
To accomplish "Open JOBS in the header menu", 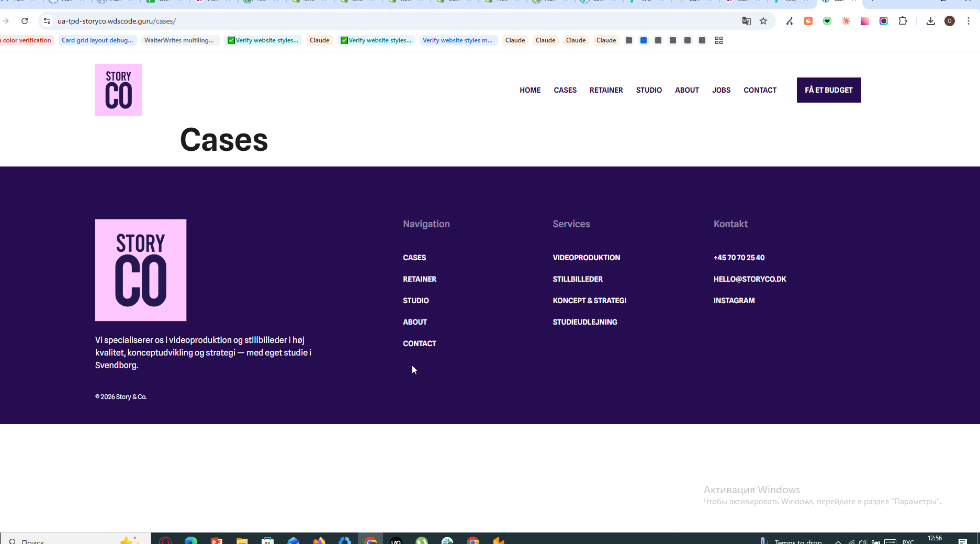I will click(721, 90).
